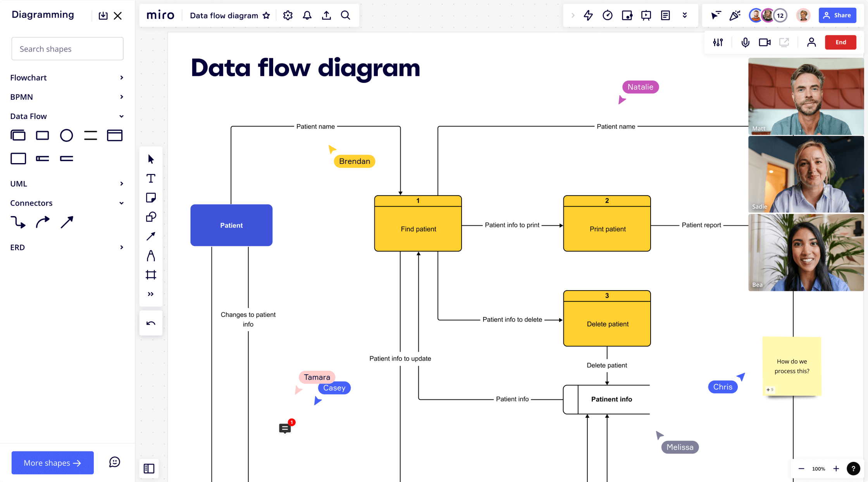Click the upload/export board icon
This screenshot has height=482, width=868.
pos(326,15)
